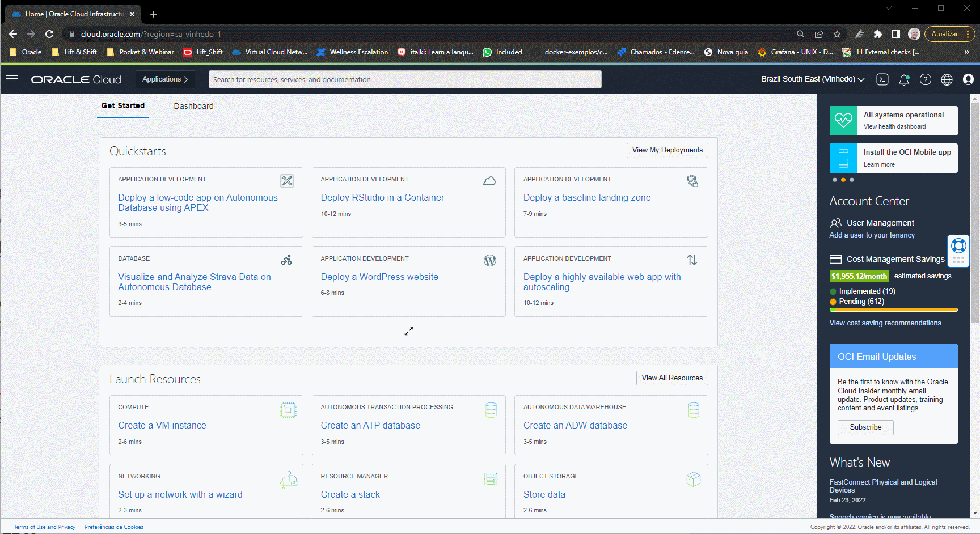Click the expand arrows icon below Quickstarts

[409, 331]
